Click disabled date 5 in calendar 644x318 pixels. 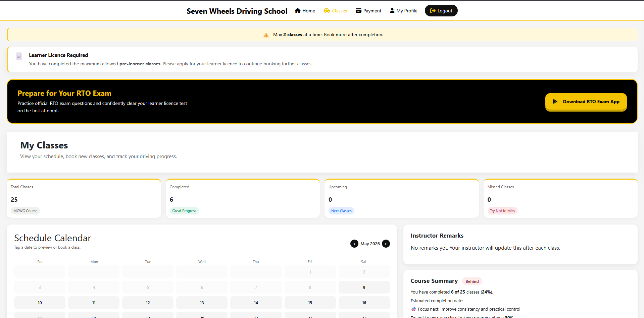148,288
